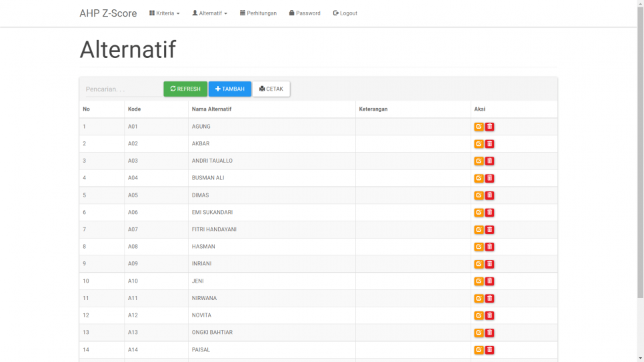The width and height of the screenshot is (644, 362).
Task: Open the Alternatif dropdown menu
Action: pyautogui.click(x=209, y=13)
